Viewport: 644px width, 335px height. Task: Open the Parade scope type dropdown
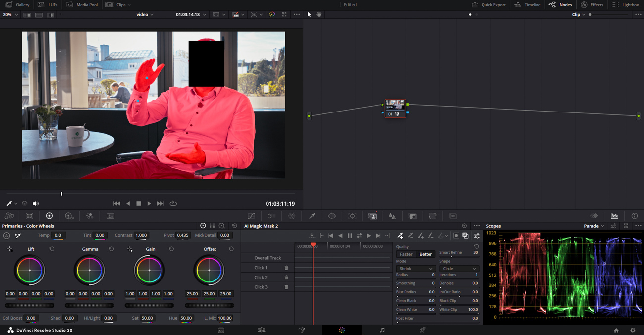pyautogui.click(x=594, y=226)
